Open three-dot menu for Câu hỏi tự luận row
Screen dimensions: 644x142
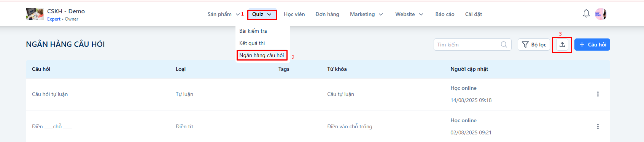[x=598, y=94]
